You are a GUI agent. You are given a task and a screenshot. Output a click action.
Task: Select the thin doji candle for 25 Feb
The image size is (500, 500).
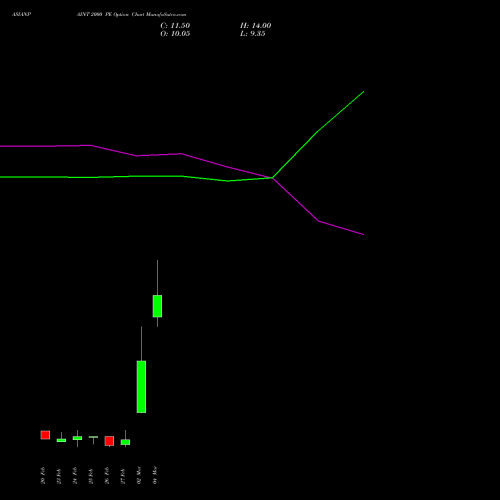(x=93, y=437)
